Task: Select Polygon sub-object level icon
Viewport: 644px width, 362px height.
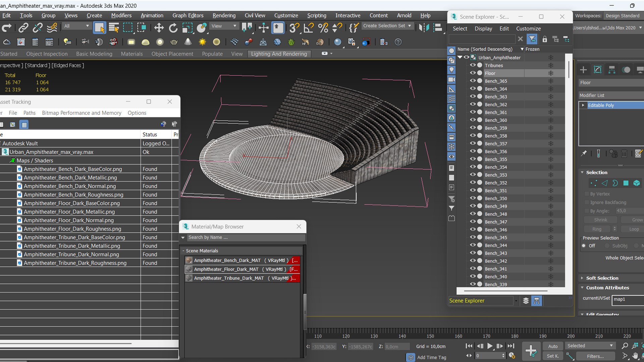Action: [x=626, y=183]
